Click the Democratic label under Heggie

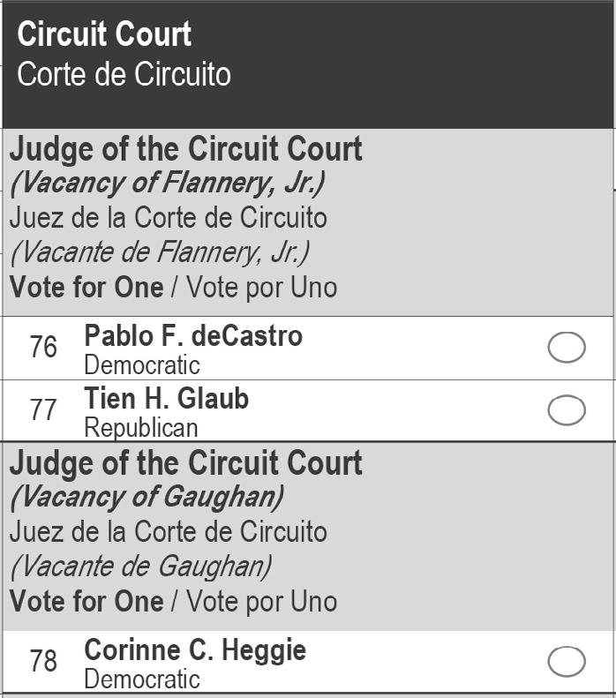[x=142, y=679]
